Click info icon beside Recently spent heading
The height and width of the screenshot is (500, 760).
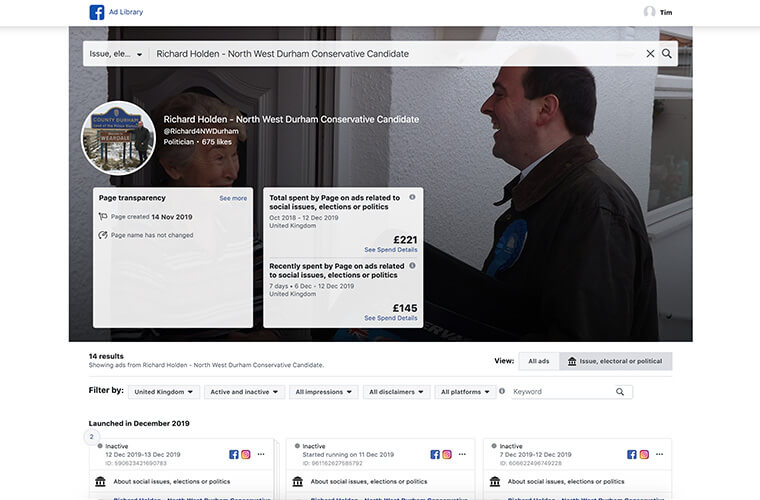(x=412, y=266)
